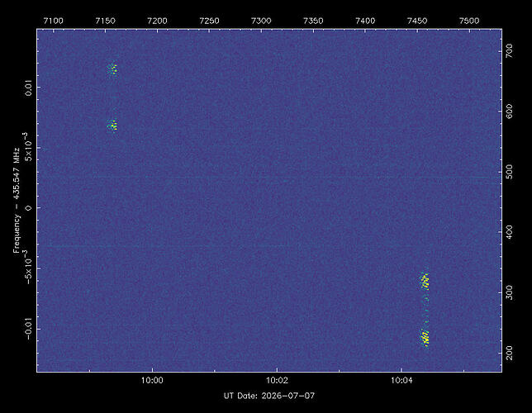Select the lowest right burst near -0.01 MHz
This screenshot has height=413, width=532.
425,338
